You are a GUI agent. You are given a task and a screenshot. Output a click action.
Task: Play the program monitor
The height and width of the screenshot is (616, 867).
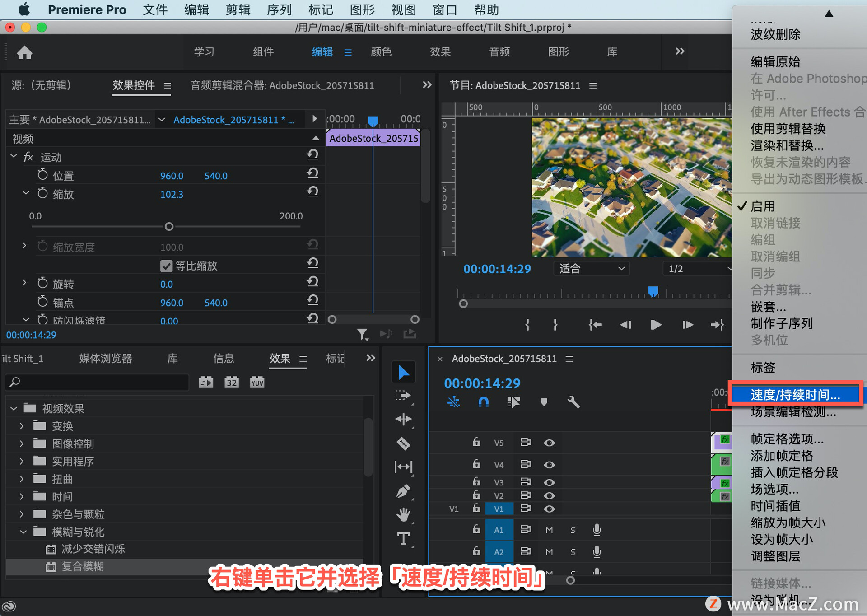coord(656,325)
